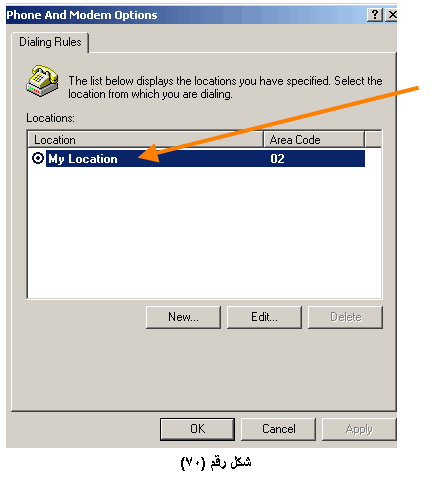Click the blank column header after Area Code

pos(373,140)
